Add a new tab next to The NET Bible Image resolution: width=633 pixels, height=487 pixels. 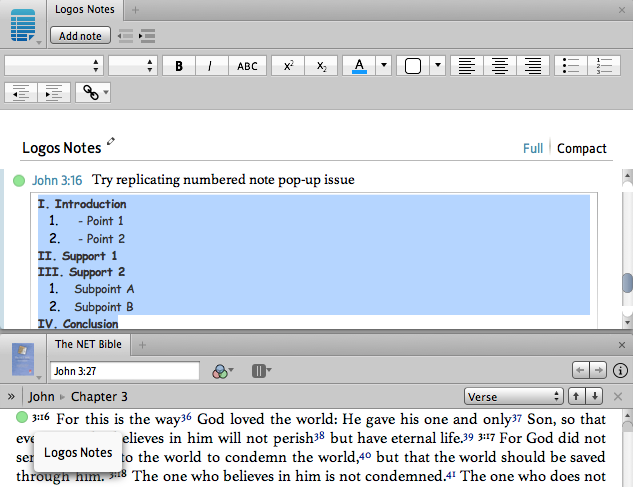pyautogui.click(x=142, y=345)
